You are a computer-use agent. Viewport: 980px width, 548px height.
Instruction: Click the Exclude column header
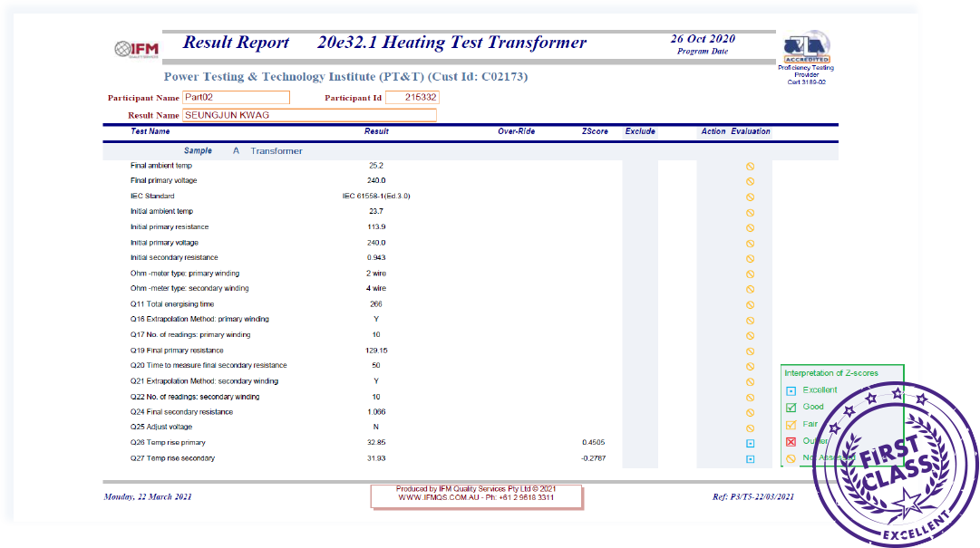(640, 131)
